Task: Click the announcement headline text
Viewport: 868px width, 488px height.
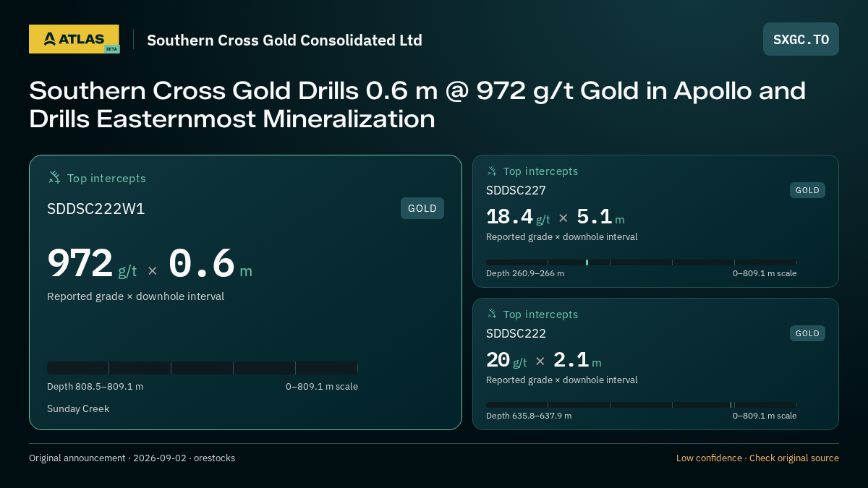Action: (x=417, y=104)
